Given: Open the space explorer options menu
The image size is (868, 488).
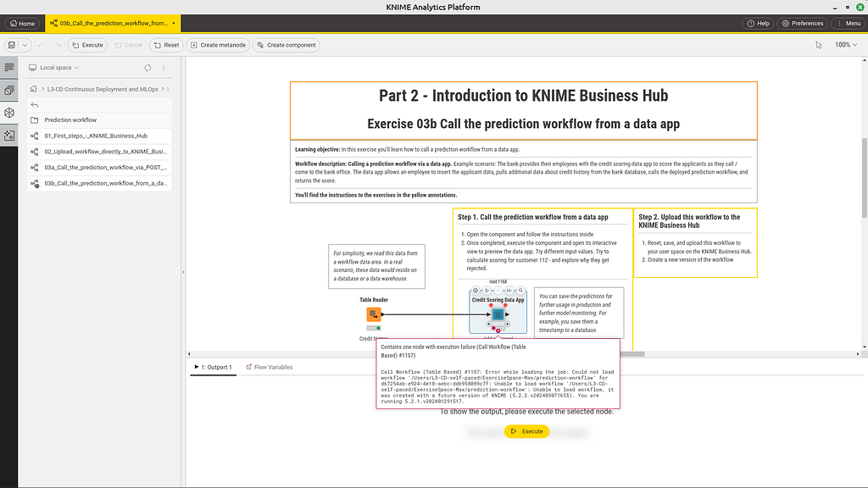Looking at the screenshot, I should click(x=164, y=68).
